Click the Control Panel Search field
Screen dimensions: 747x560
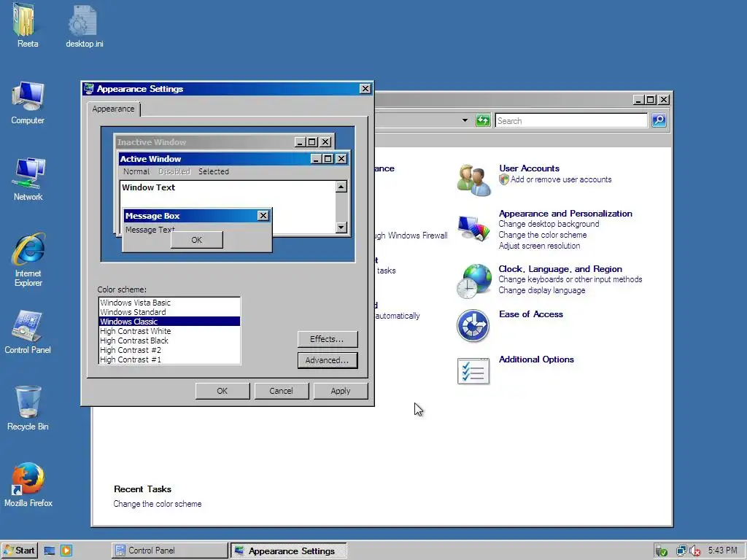[x=572, y=120]
